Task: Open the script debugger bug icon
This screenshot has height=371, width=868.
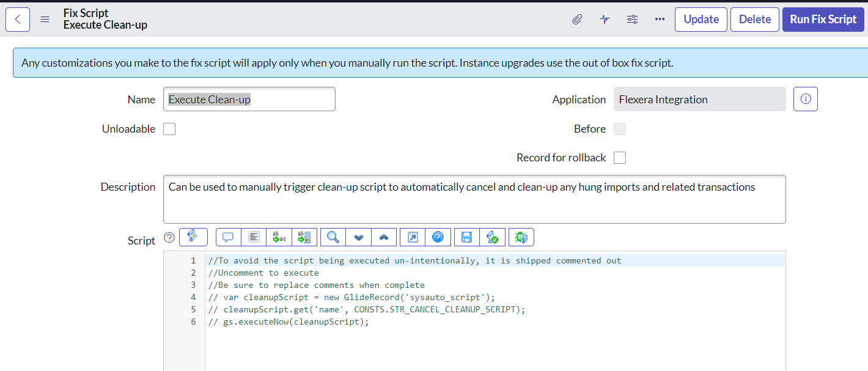Action: click(x=521, y=237)
